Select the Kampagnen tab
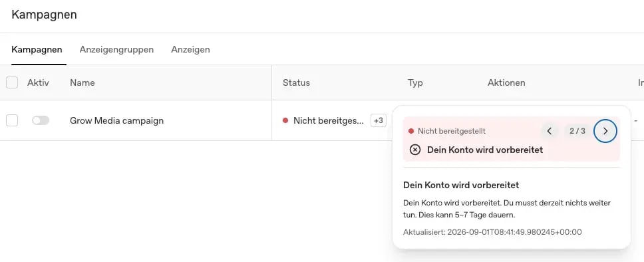 point(37,50)
